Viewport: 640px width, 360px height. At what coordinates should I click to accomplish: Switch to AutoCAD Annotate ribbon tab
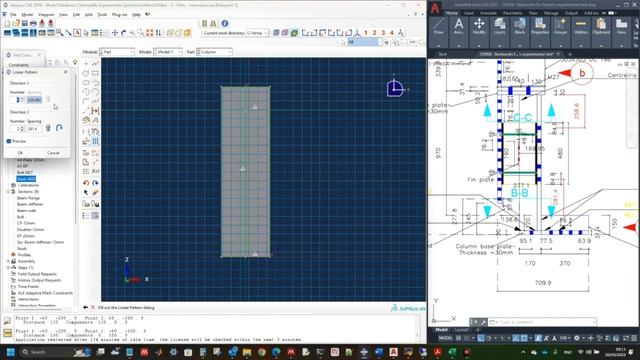pyautogui.click(x=488, y=13)
